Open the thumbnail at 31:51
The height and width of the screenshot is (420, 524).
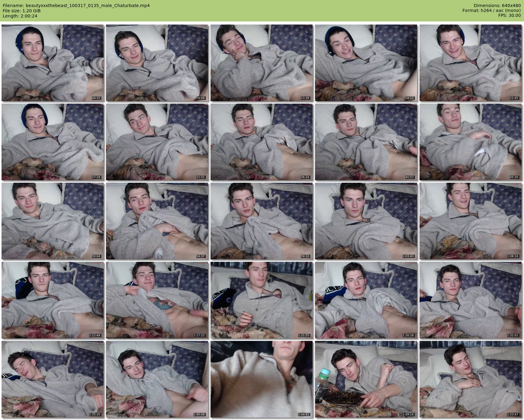click(157, 142)
